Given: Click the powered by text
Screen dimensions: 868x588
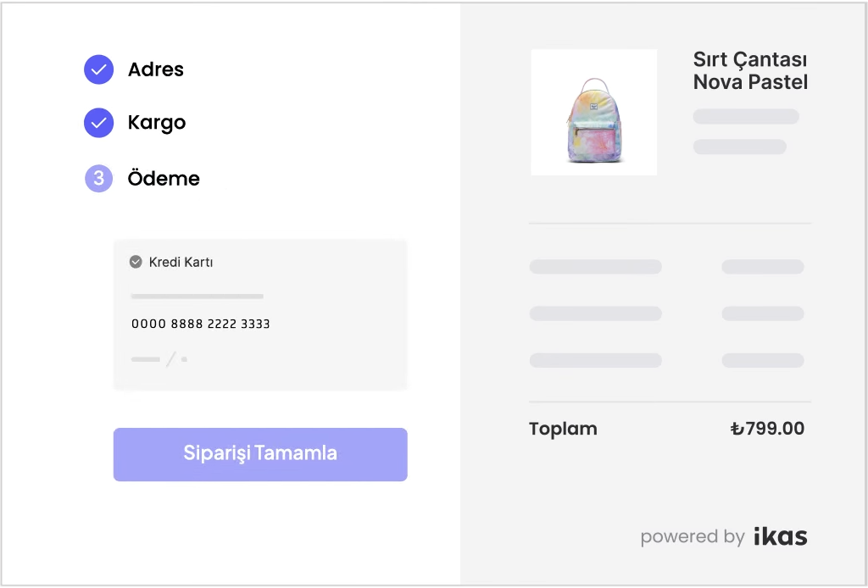Looking at the screenshot, I should tap(692, 537).
